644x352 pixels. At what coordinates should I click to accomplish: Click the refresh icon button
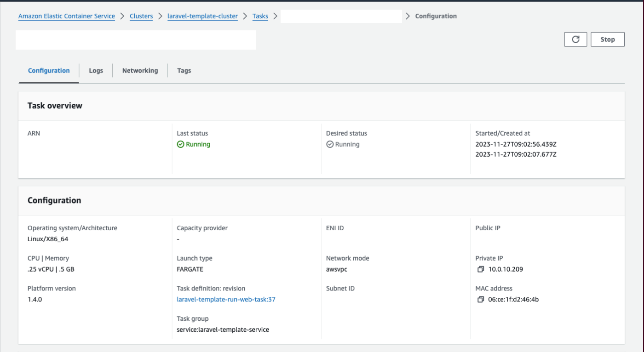pos(575,40)
